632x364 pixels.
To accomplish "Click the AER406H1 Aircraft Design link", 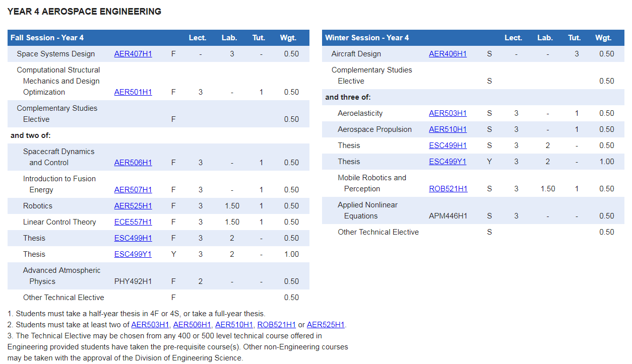I will tap(448, 54).
